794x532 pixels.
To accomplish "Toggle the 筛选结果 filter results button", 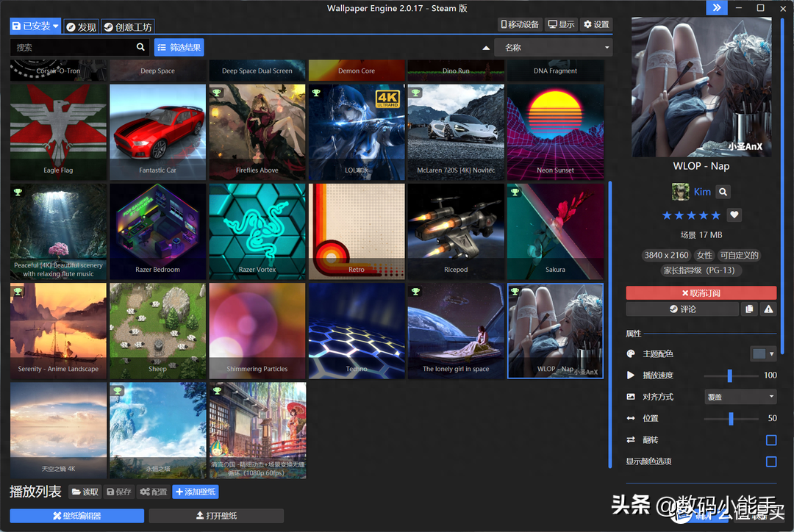I will 179,47.
